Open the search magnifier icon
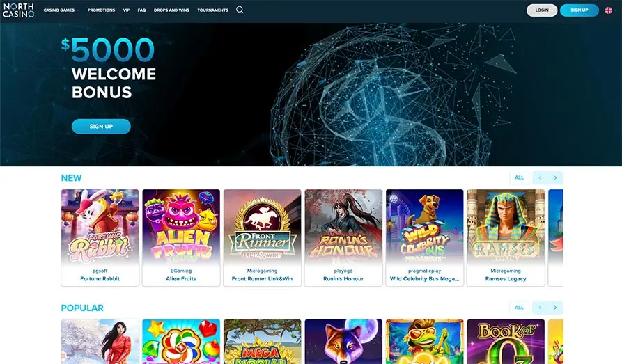This screenshot has width=622, height=364. [240, 10]
